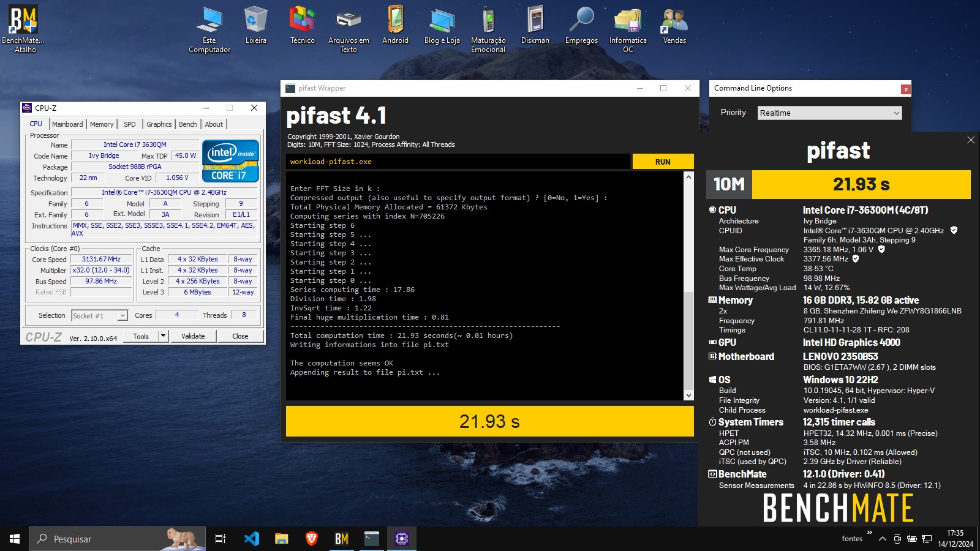Open the Android desktop icon
The width and height of the screenshot is (980, 551).
(395, 24)
